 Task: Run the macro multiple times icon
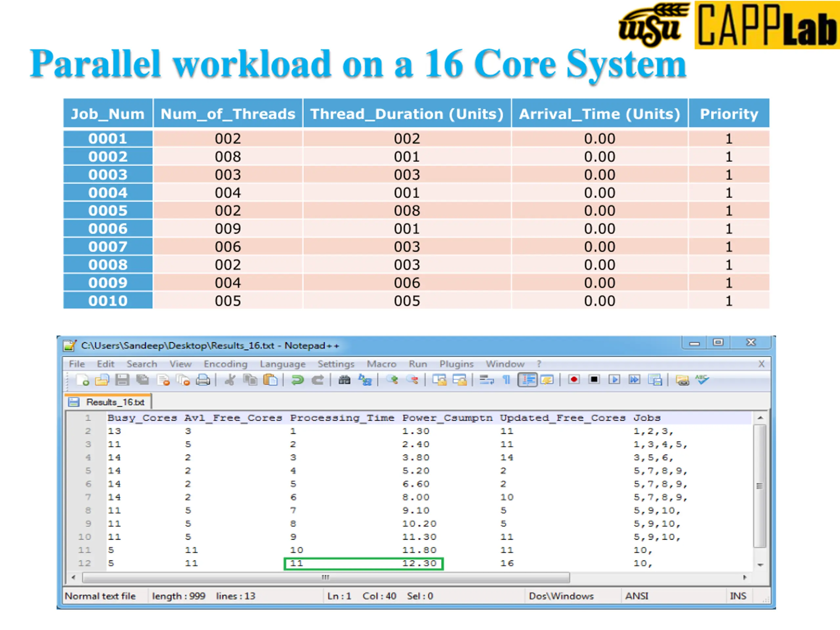click(x=635, y=380)
